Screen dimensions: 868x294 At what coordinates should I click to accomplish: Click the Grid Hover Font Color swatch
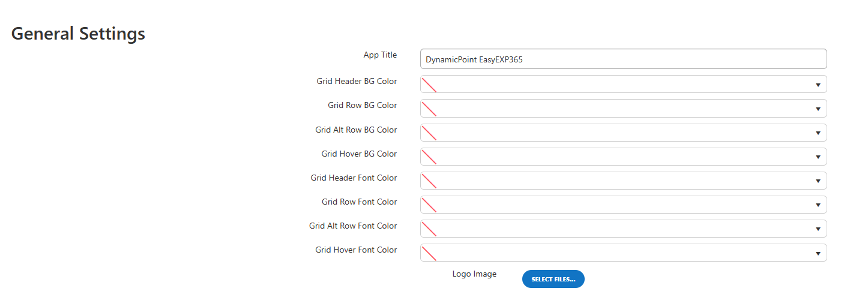coord(429,253)
